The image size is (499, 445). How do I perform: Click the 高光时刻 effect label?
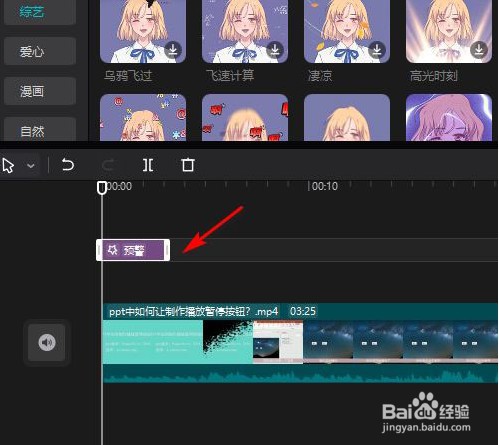pos(434,76)
